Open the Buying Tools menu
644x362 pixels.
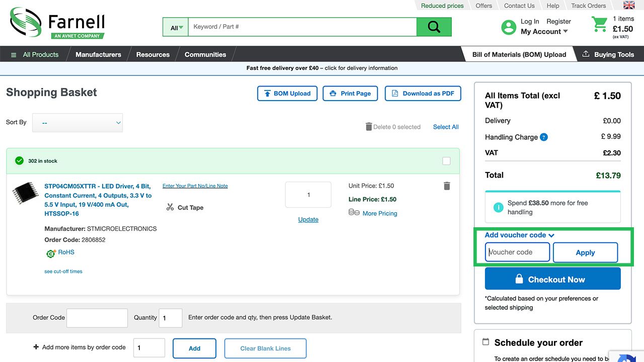point(609,54)
